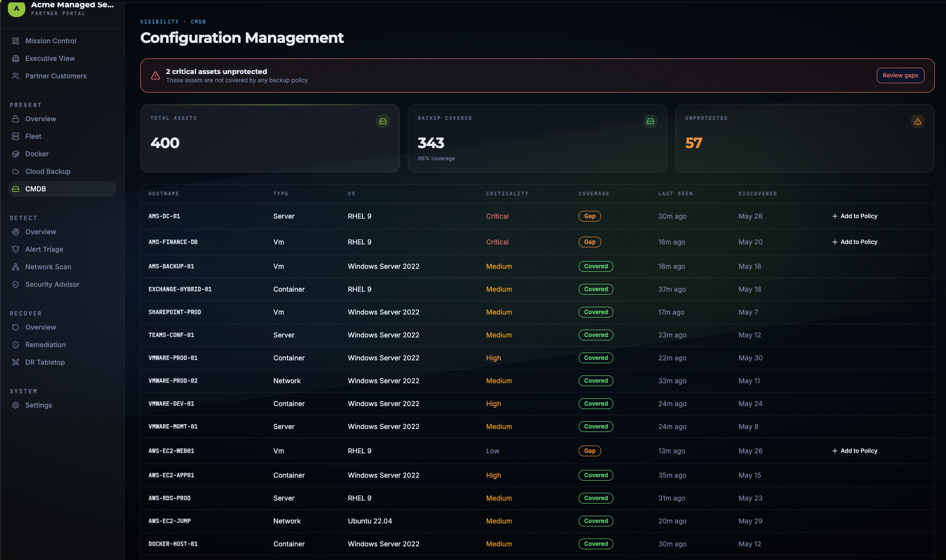Screen dimensions: 946x560
Task: Select hostname AWS-RDS-PROD
Action: click(x=170, y=498)
